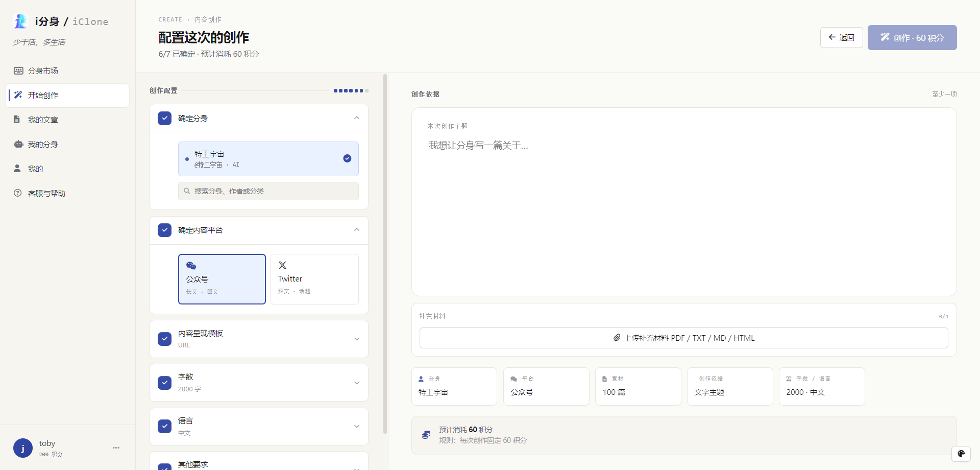
Task: Open the 分身市场 sidebar icon
Action: tap(18, 70)
